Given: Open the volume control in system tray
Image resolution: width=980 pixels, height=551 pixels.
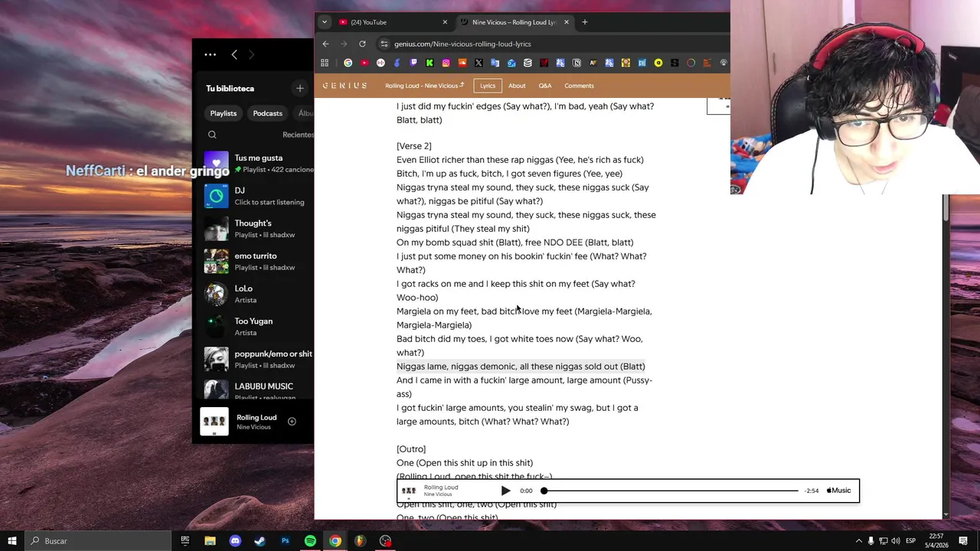Looking at the screenshot, I should tap(896, 541).
